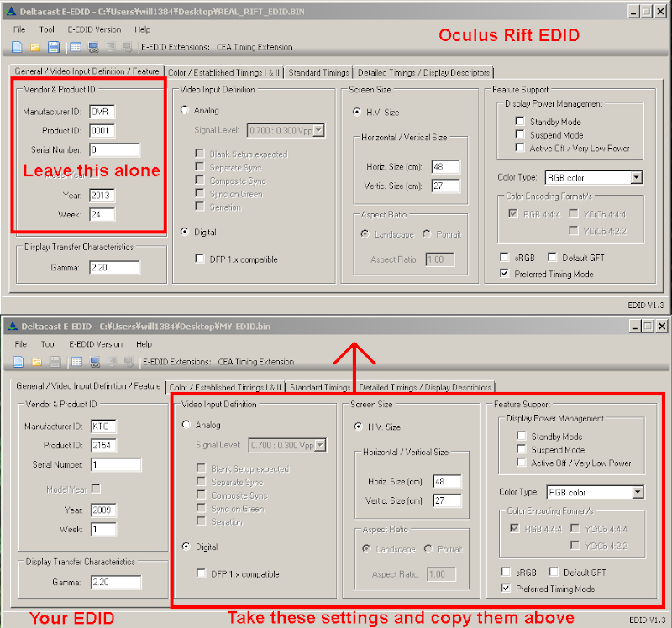Open Signal Level dropdown in REAL_RIFT_EDID window
Viewport: 672px width, 628px height.
[319, 131]
